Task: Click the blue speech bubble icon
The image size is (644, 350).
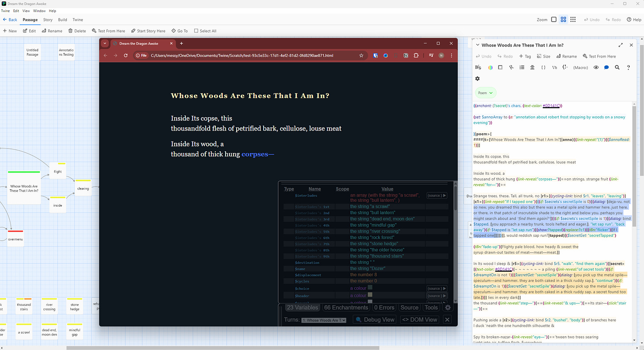Action: [606, 68]
